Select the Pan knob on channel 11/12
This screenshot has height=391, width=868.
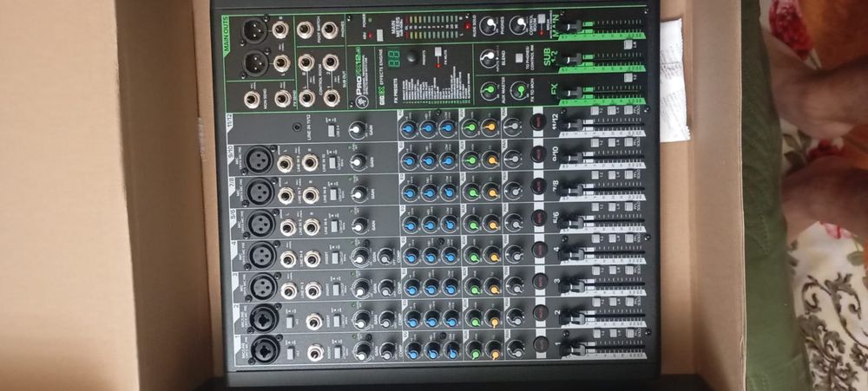(x=512, y=127)
